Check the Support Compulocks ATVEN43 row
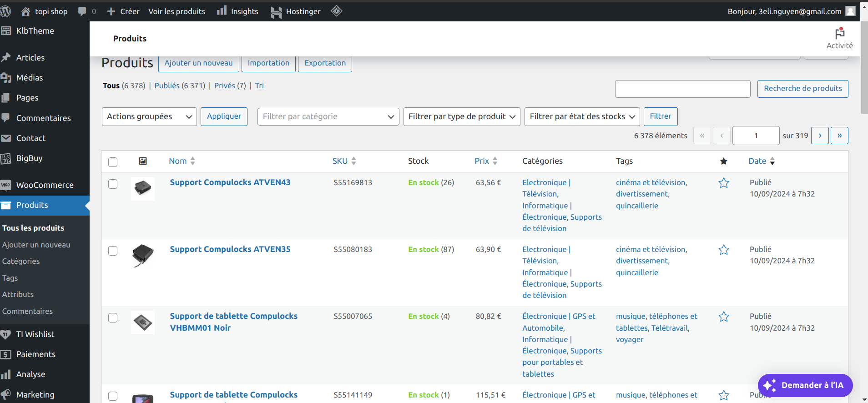This screenshot has height=403, width=868. 113,184
